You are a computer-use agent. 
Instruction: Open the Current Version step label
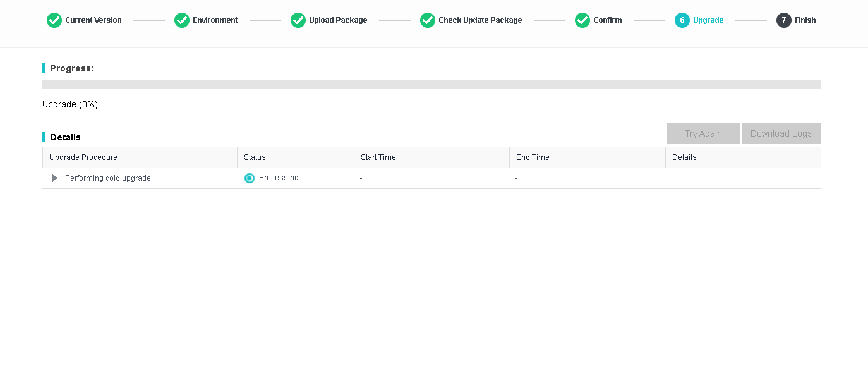[x=93, y=20]
